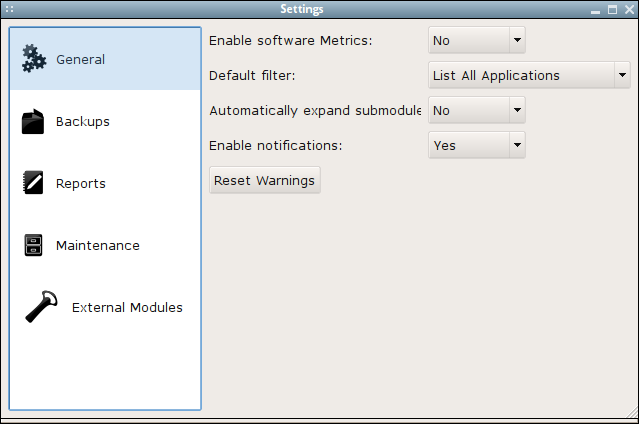
Task: Click the window menu grip icon in title bar
Action: (x=10, y=9)
